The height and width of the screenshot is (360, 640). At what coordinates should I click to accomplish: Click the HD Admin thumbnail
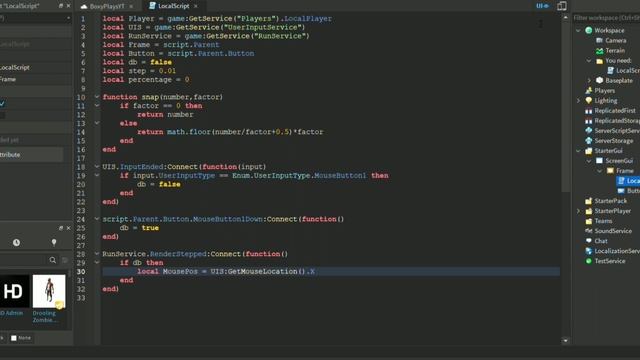14,291
